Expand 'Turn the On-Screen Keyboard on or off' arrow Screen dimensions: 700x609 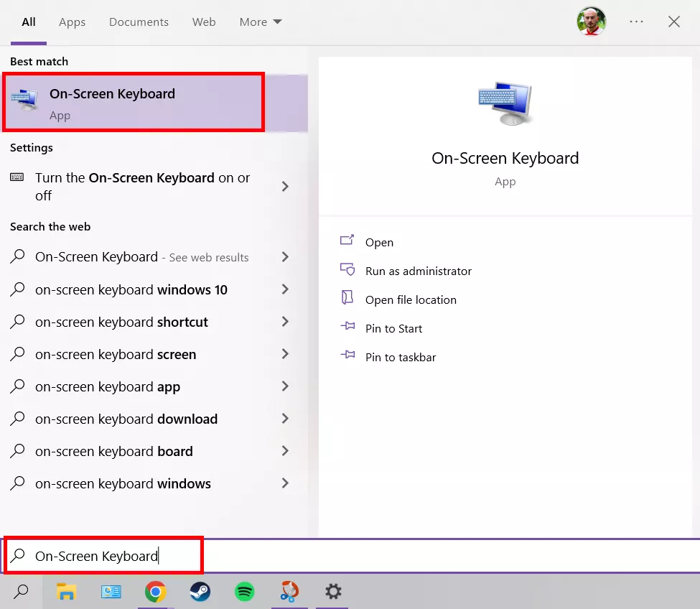pos(285,187)
